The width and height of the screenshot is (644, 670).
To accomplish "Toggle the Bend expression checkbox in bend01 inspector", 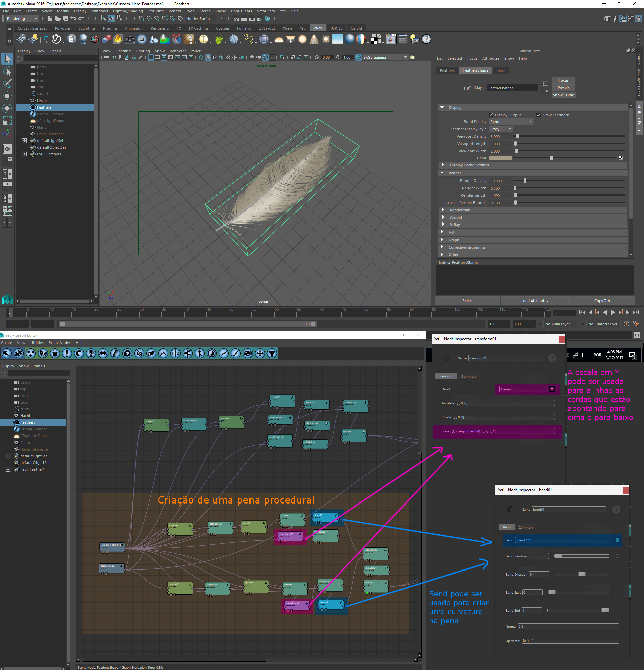I will click(x=617, y=540).
